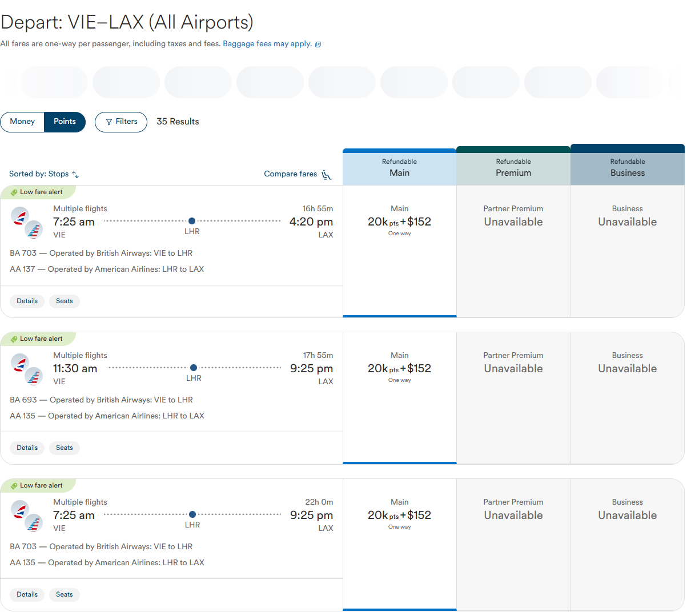Screen dimensions: 687x616
Task: Click external link icon after baggage fees
Action: [318, 45]
